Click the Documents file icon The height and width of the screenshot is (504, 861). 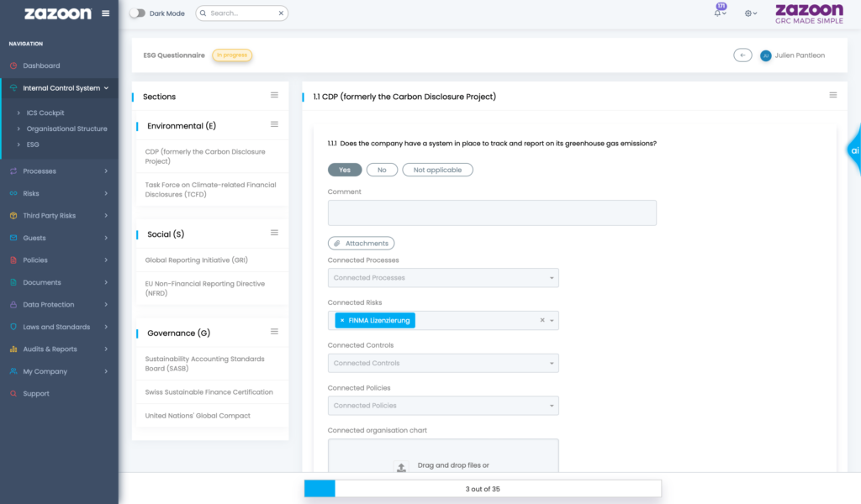[x=13, y=282]
